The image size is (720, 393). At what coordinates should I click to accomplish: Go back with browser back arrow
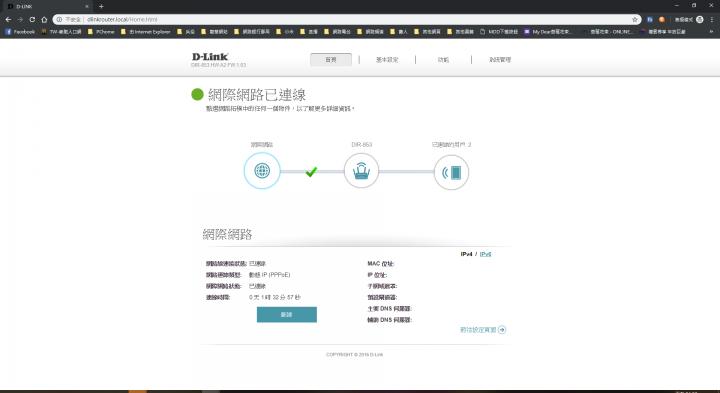pyautogui.click(x=8, y=19)
